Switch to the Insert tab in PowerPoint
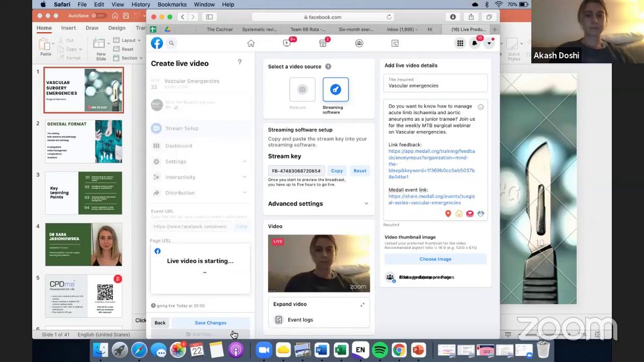The width and height of the screenshot is (644, 362). click(68, 28)
